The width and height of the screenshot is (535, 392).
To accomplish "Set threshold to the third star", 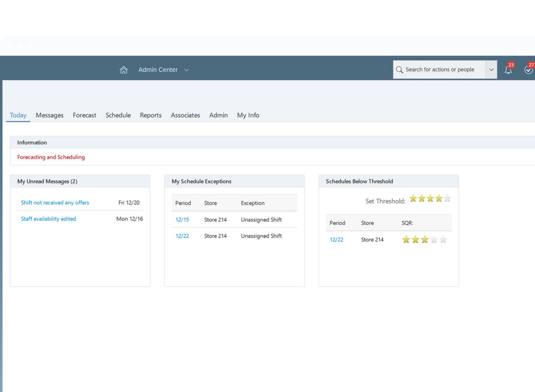I will (430, 198).
